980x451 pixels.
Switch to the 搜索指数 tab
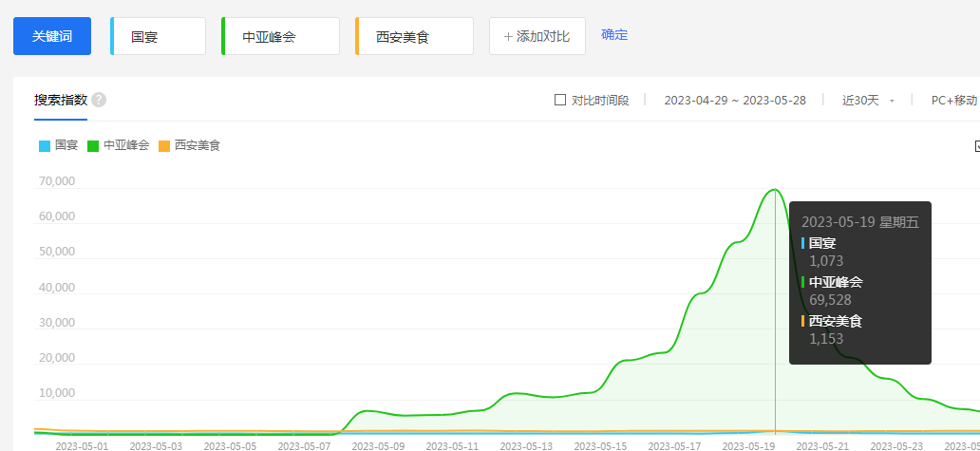click(x=61, y=100)
